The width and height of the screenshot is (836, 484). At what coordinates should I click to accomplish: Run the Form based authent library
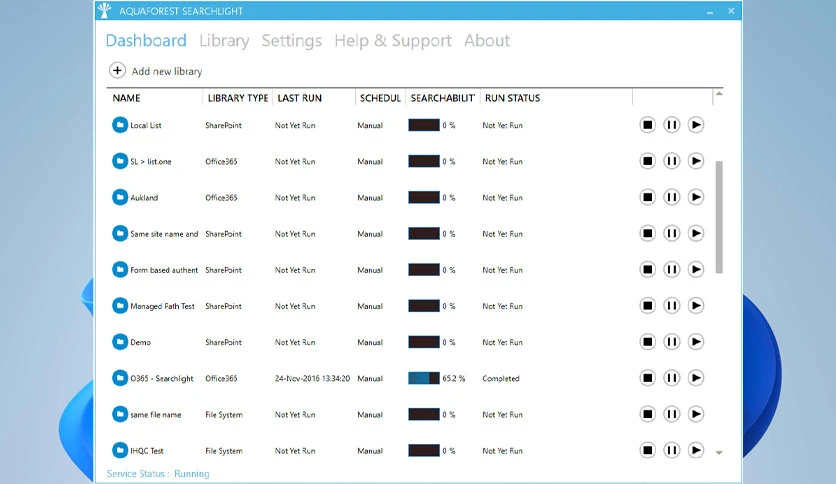696,269
